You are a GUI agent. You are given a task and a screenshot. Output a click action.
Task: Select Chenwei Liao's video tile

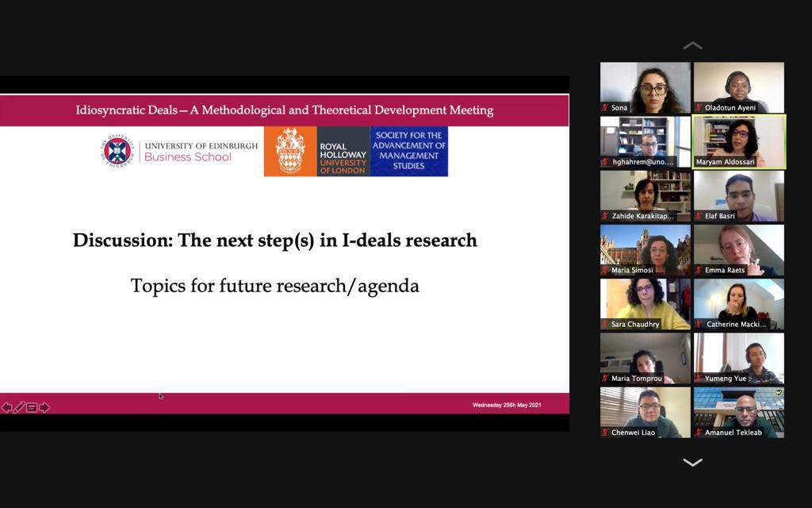[x=645, y=413]
